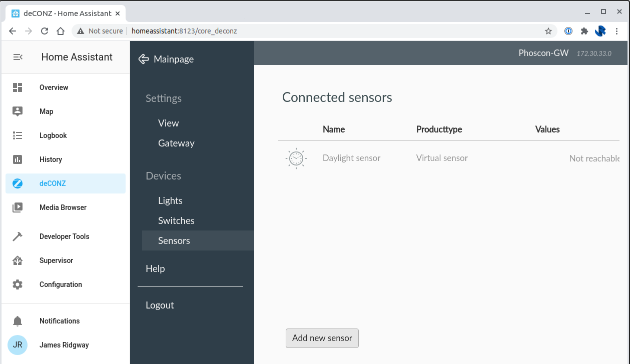Click the Connected sensors heading

(x=337, y=97)
